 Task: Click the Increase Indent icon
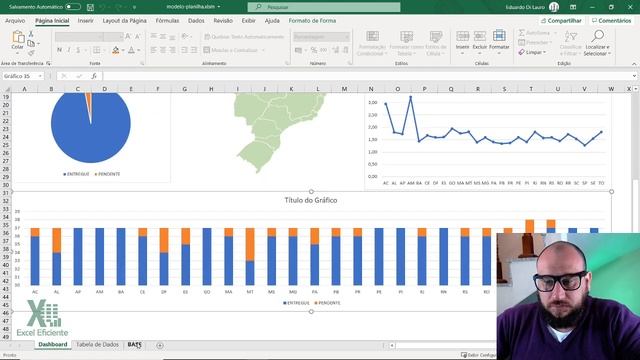tap(194, 50)
